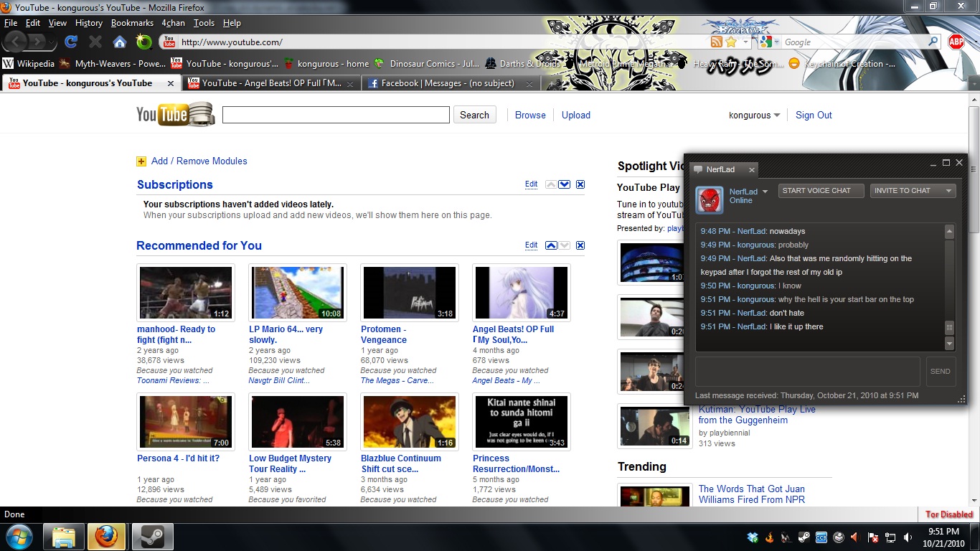Click the Steam chat scrollbar down arrow
Image resolution: width=980 pixels, height=551 pixels.
(949, 344)
